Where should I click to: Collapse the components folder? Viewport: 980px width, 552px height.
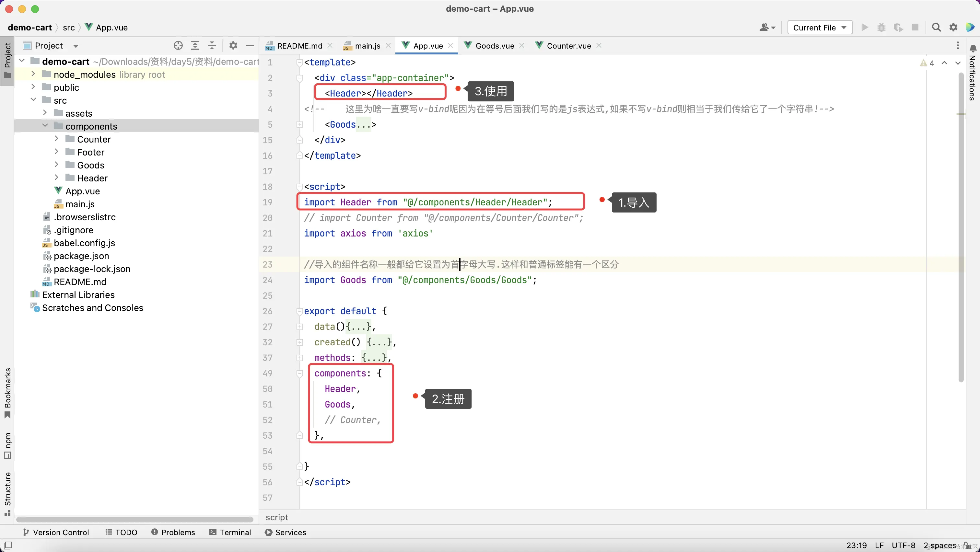coord(44,125)
